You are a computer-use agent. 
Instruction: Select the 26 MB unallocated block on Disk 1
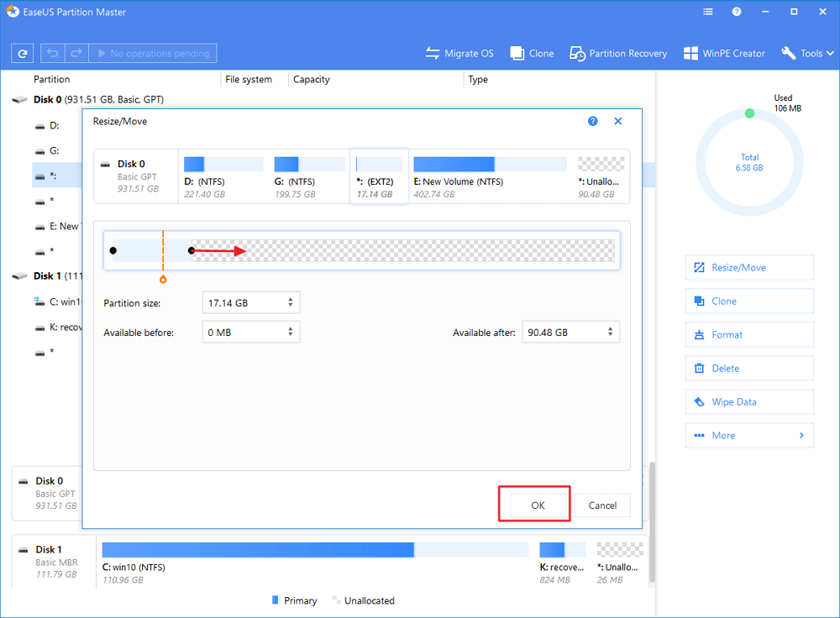point(619,563)
